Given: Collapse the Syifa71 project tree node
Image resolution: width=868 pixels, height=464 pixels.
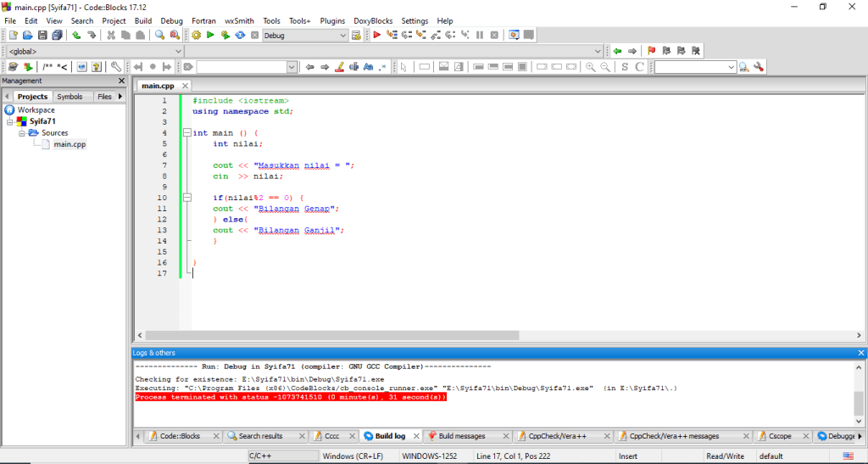Looking at the screenshot, I should 10,121.
